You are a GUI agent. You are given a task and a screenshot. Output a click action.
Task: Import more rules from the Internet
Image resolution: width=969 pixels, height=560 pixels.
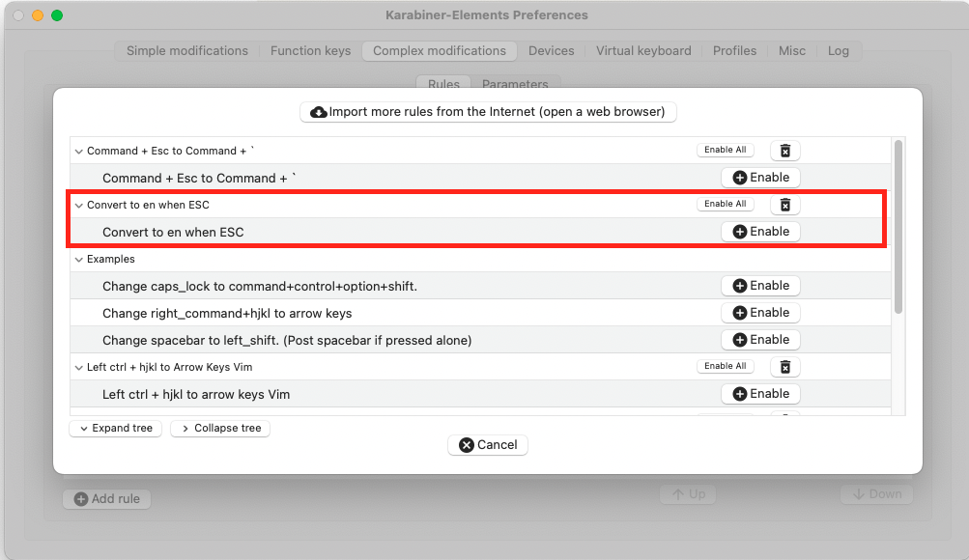(488, 112)
